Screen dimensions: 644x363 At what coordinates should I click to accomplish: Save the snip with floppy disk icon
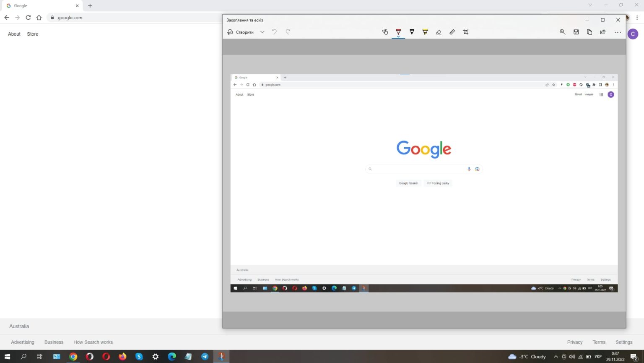point(576,32)
